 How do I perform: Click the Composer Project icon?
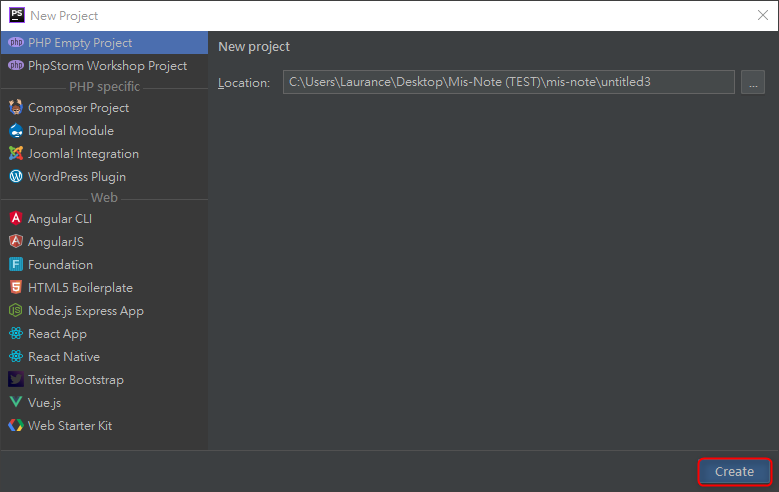(16, 107)
